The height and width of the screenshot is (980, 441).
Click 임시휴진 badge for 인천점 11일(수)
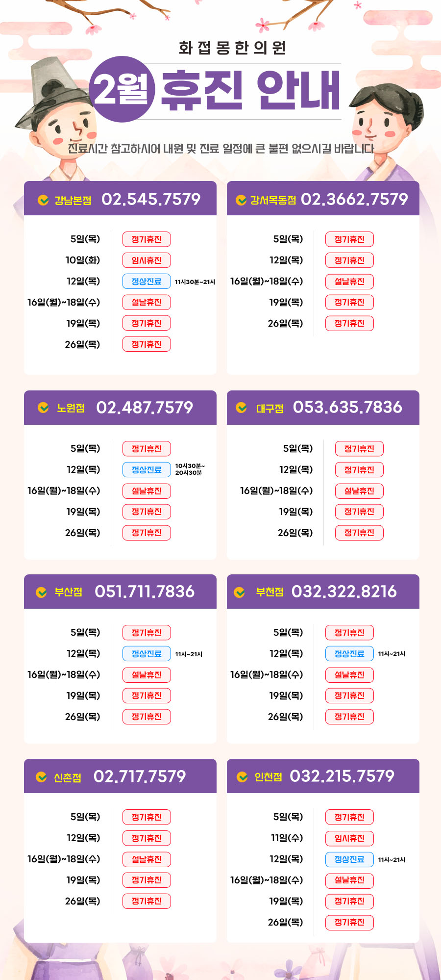point(349,838)
